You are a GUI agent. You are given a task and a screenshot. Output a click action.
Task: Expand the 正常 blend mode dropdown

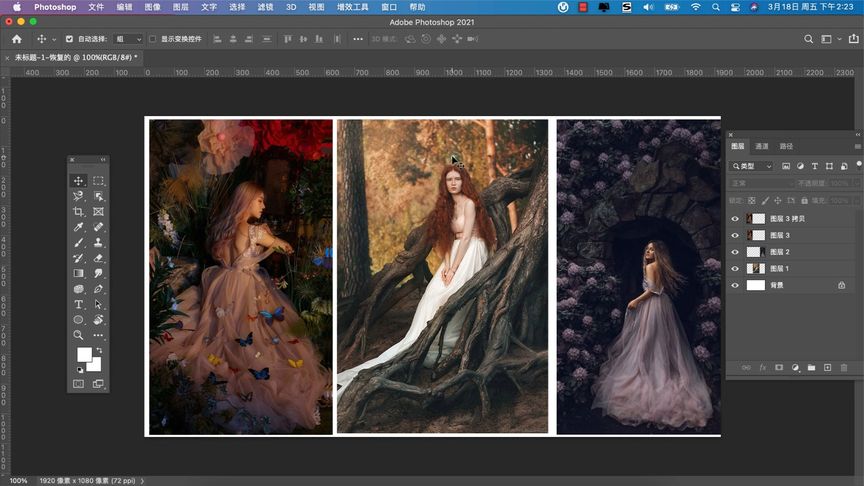760,184
